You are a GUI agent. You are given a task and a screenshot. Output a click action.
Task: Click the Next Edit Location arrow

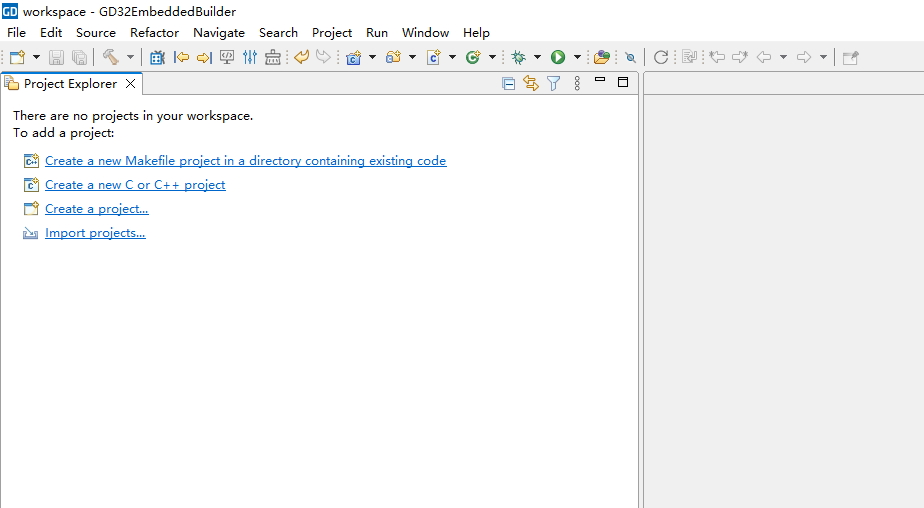pos(740,57)
